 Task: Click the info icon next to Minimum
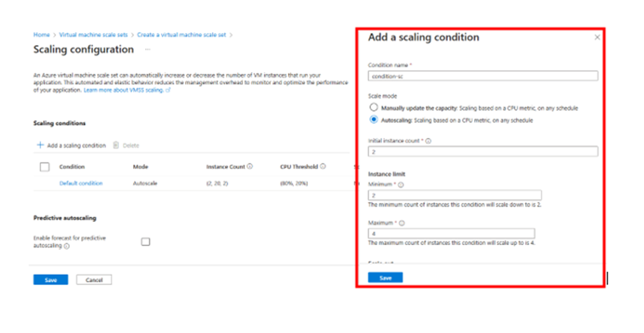[x=401, y=185]
